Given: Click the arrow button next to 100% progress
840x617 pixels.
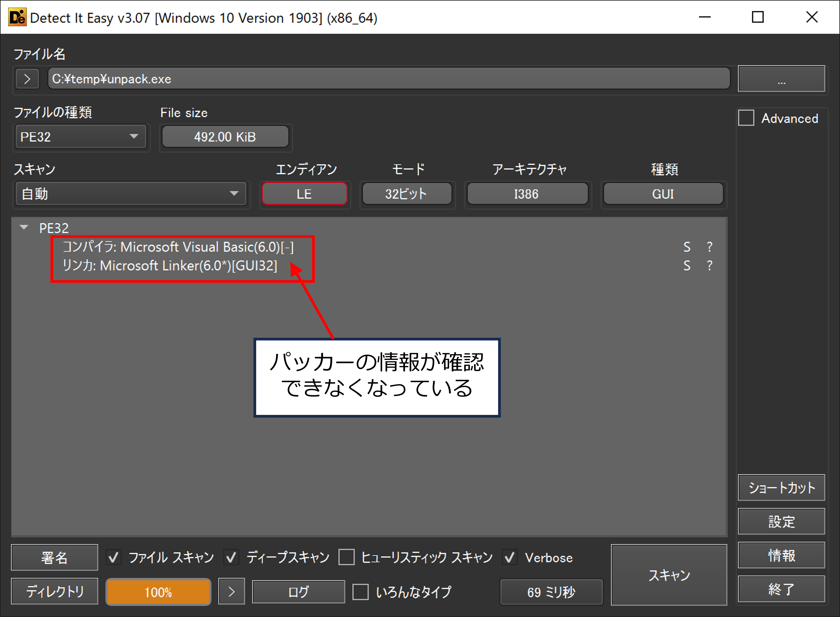Looking at the screenshot, I should (231, 591).
